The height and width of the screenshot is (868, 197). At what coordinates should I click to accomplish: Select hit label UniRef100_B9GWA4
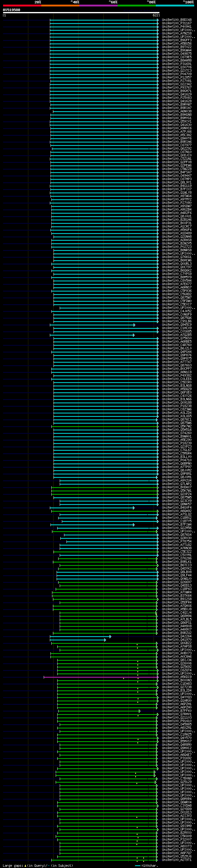click(x=177, y=50)
